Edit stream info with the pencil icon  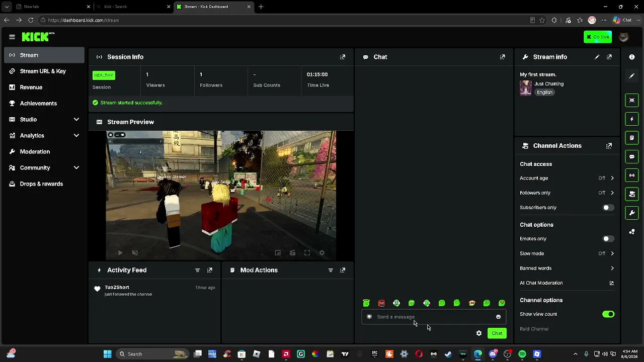coord(597,57)
